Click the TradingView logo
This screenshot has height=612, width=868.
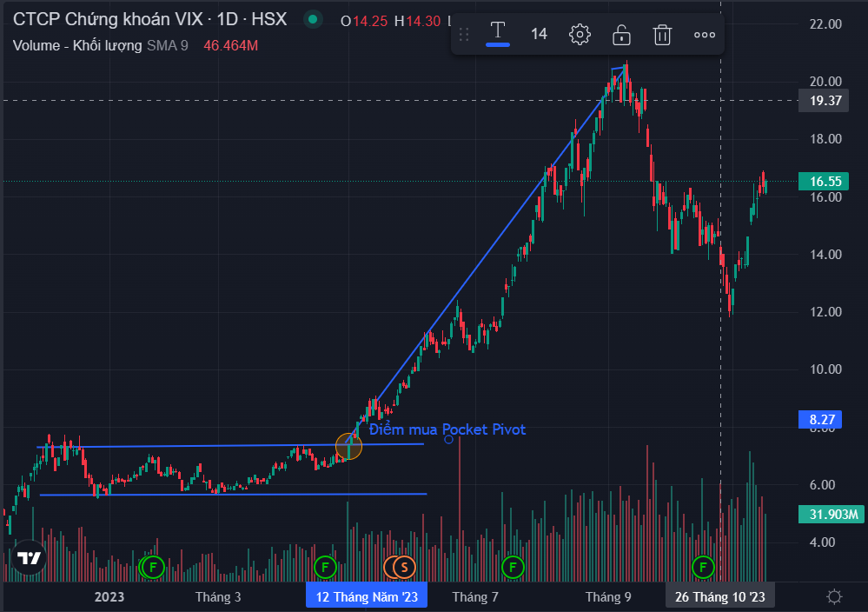point(29,558)
